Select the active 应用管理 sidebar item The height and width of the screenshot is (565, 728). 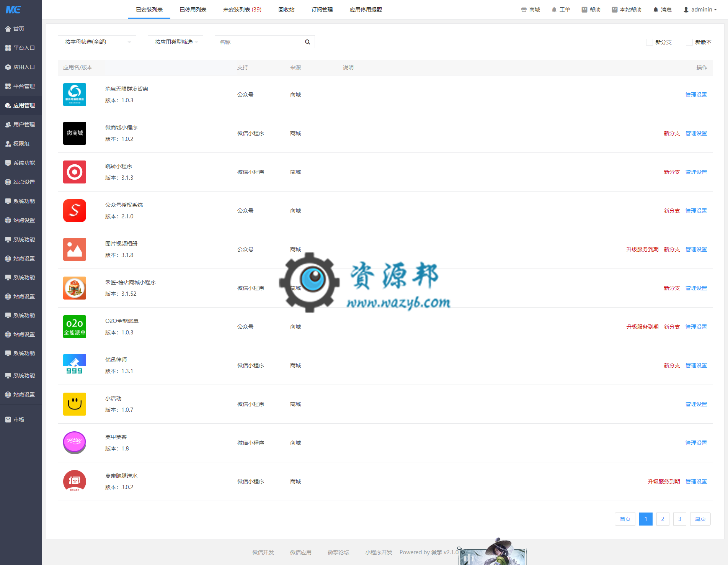(21, 105)
